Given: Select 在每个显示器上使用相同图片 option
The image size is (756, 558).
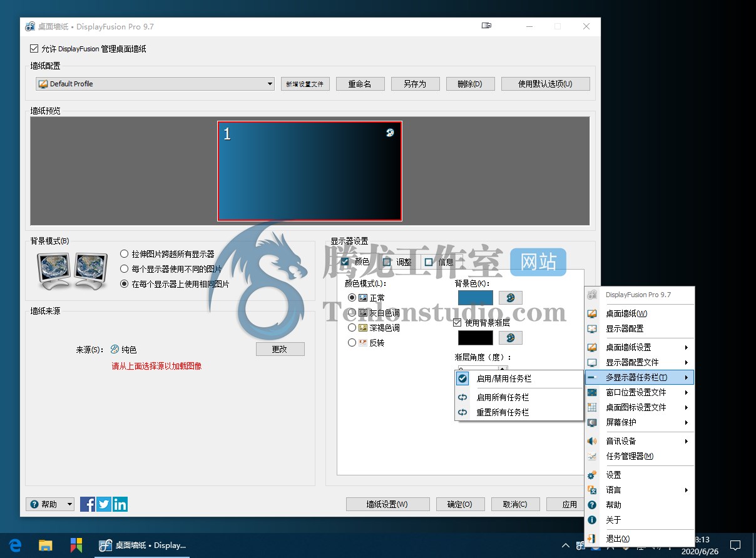Looking at the screenshot, I should [x=124, y=284].
